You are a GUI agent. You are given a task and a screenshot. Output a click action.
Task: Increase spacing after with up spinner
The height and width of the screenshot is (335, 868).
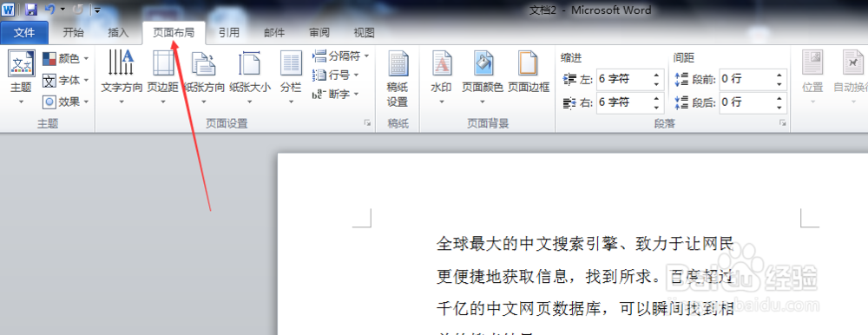click(779, 98)
